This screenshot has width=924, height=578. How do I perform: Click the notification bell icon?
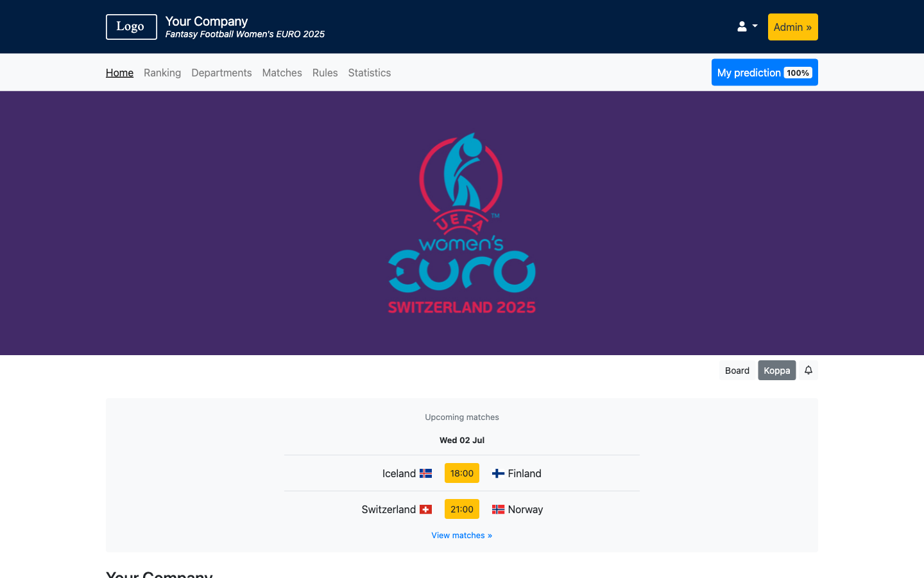tap(809, 371)
